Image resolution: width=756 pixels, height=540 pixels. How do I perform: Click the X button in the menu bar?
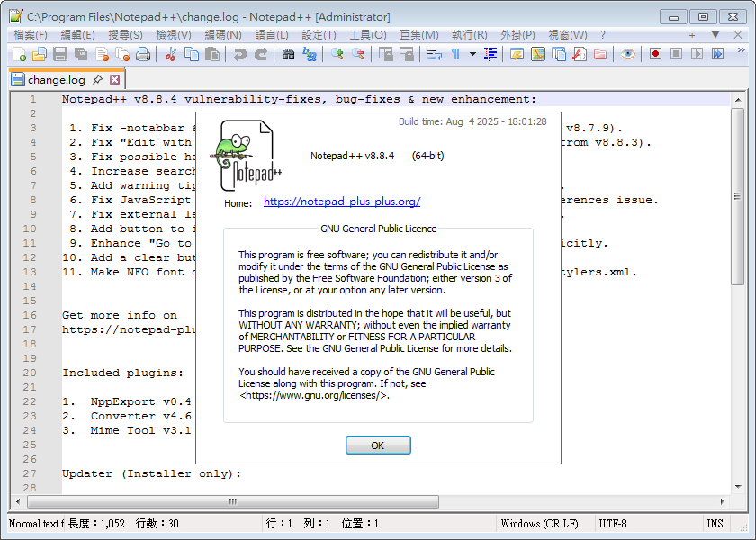[x=738, y=35]
